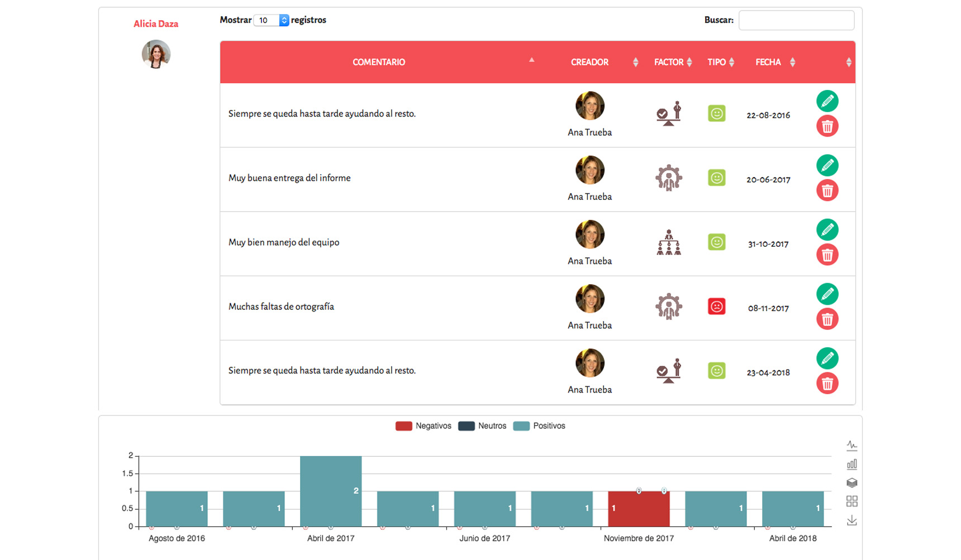961x560 pixels.
Task: Edit the 'Muchas faltas de ortografía' comment
Action: click(827, 294)
